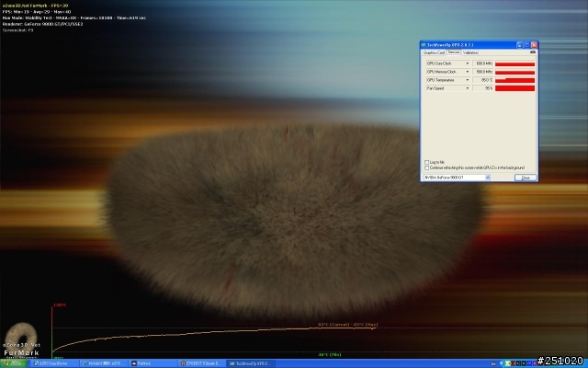Expand the Fan Speed sensor dropdown
Image resolution: width=588 pixels, height=368 pixels.
pos(468,88)
